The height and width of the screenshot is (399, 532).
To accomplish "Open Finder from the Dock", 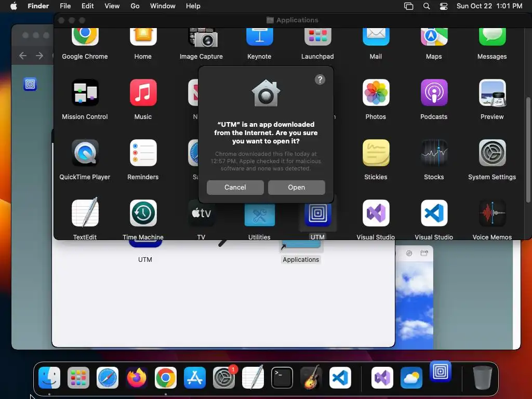I will tap(49, 378).
